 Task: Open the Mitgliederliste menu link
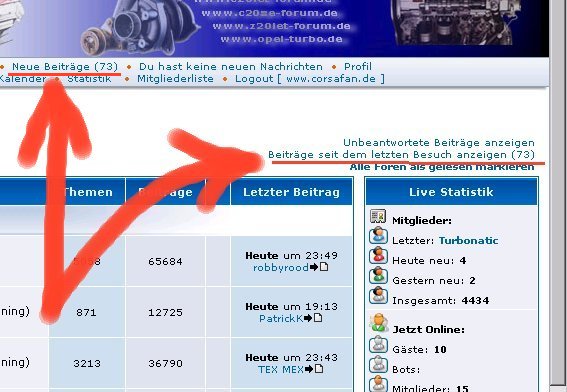pos(175,78)
